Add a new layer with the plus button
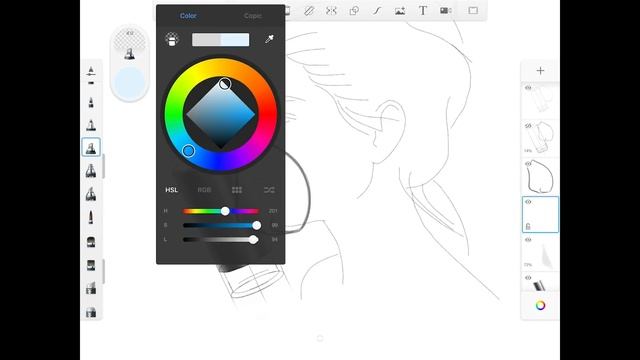 point(540,71)
